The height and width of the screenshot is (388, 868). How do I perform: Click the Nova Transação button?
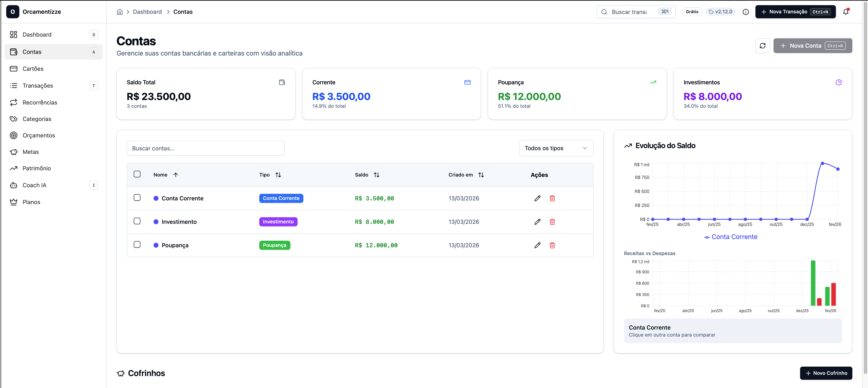795,12
